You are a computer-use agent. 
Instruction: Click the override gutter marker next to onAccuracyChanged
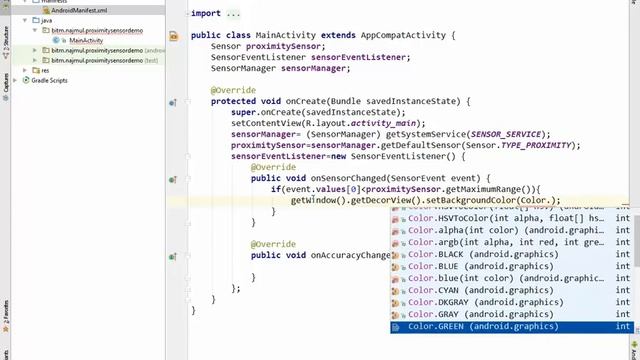(x=173, y=257)
